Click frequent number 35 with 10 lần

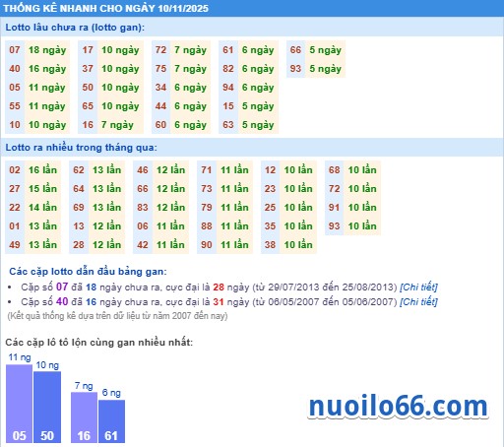(x=270, y=226)
